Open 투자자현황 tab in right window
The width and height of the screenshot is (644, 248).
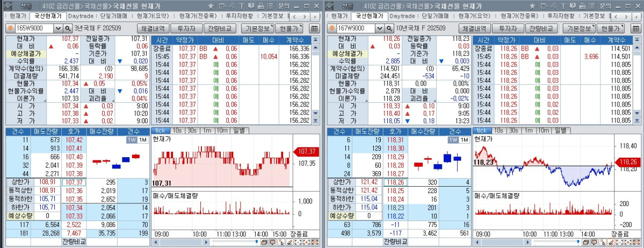[x=561, y=17]
